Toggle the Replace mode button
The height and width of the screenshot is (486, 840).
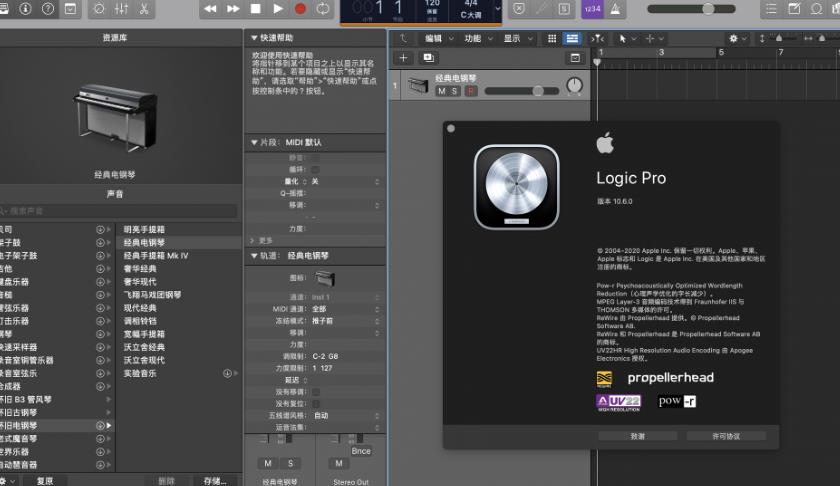coord(519,9)
